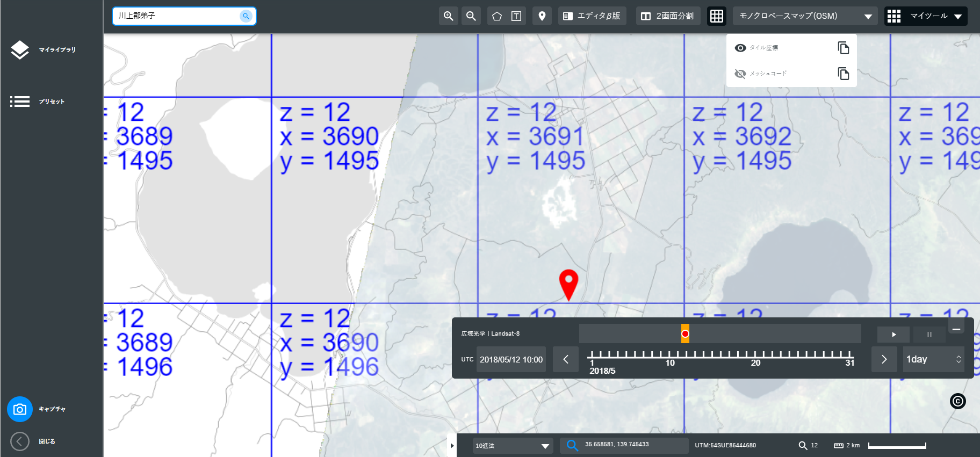Copy the tile coordinates
This screenshot has width=980, height=457.
[844, 48]
